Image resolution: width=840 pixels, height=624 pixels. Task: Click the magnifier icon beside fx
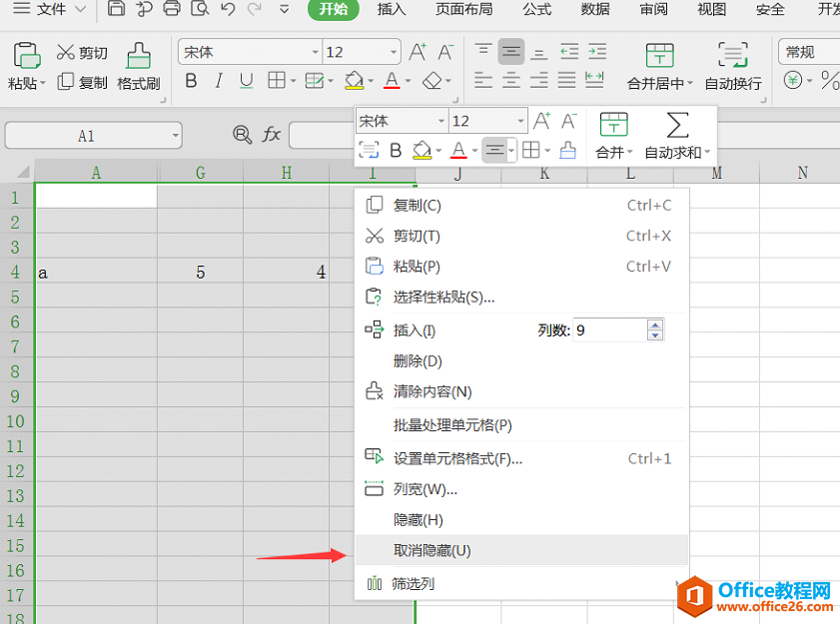(242, 135)
